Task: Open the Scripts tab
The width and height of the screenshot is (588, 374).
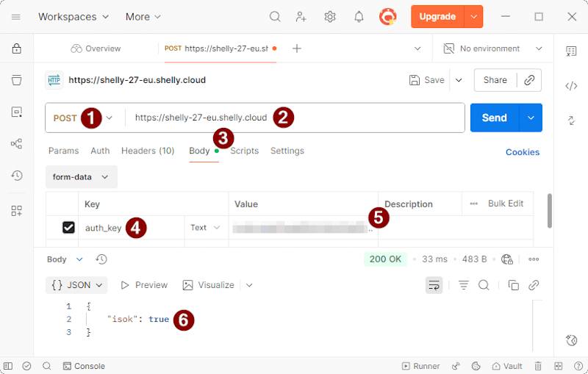Action: pyautogui.click(x=245, y=151)
